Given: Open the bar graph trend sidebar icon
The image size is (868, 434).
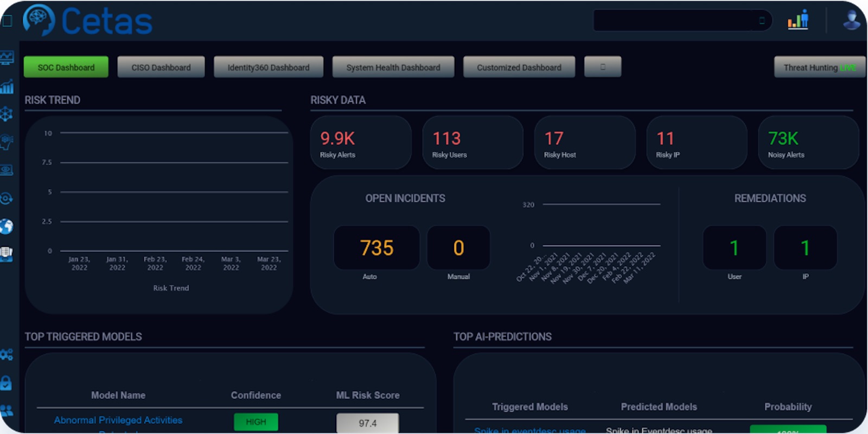Looking at the screenshot, I should 7,86.
